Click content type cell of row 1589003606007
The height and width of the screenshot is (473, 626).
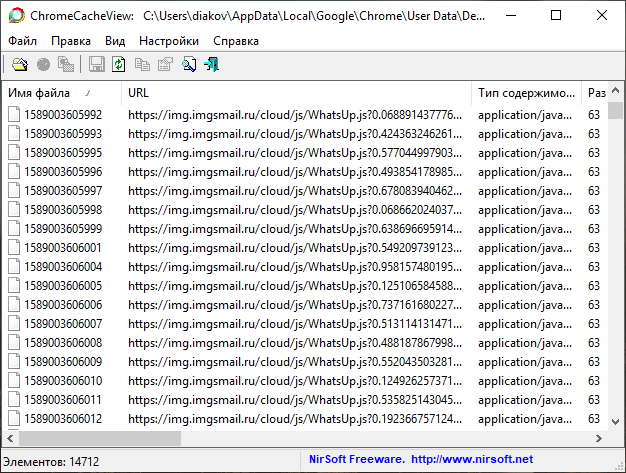click(x=525, y=324)
